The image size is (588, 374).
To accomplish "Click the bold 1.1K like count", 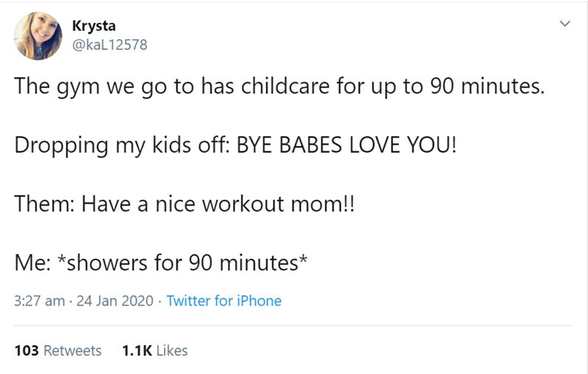I will [x=136, y=350].
